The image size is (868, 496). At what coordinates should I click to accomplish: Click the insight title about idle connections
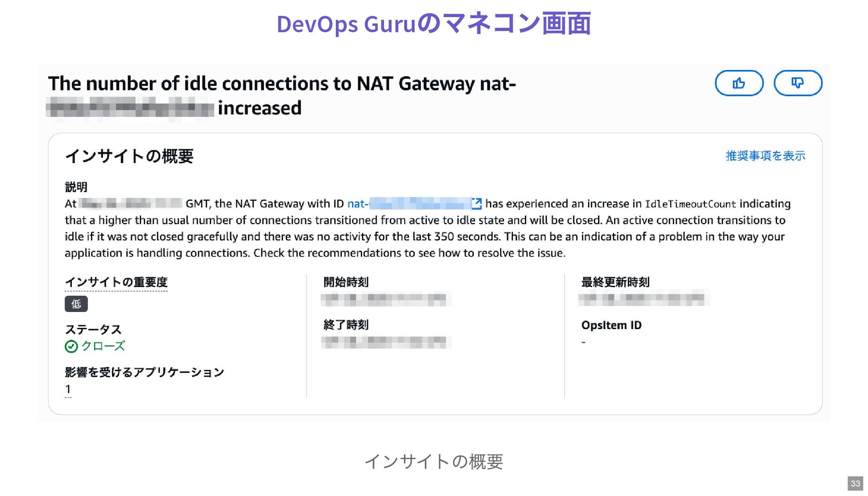point(282,84)
